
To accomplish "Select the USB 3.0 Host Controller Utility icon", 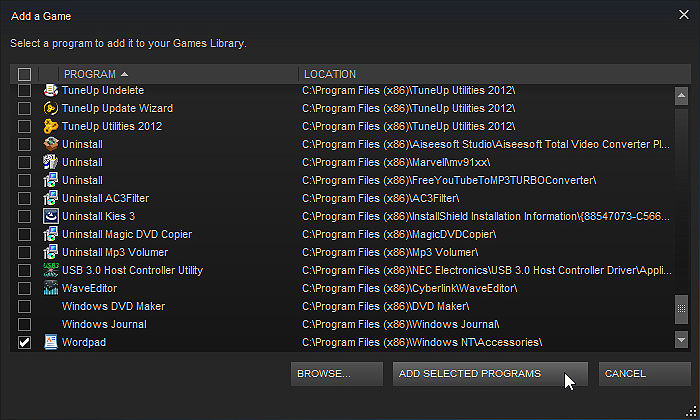I will tap(50, 270).
